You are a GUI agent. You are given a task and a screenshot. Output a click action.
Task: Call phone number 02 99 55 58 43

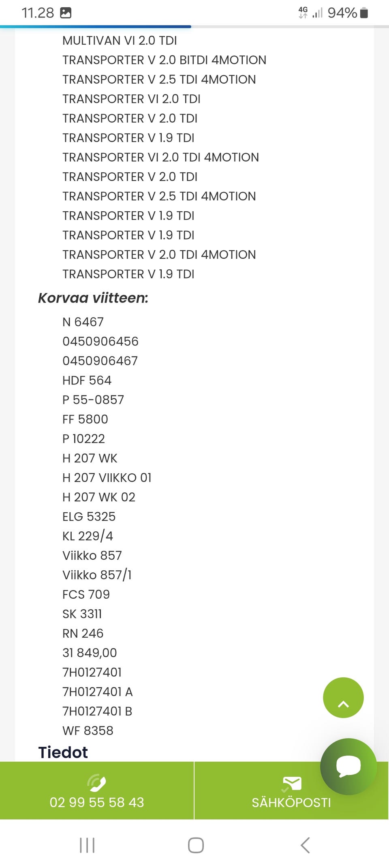click(x=97, y=802)
